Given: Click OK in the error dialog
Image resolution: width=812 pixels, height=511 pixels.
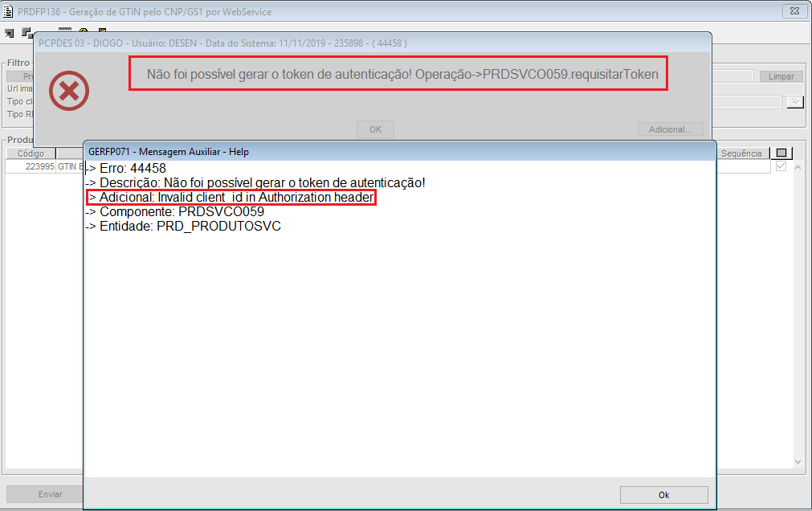Looking at the screenshot, I should 375,129.
